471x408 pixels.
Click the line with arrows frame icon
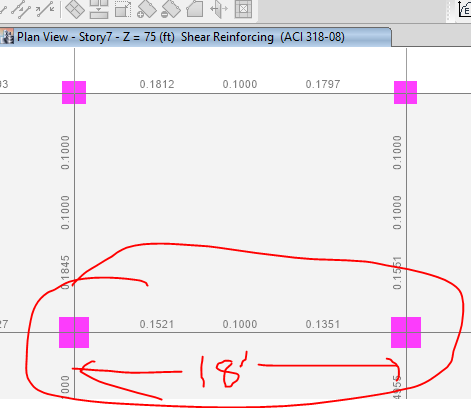point(45,9)
